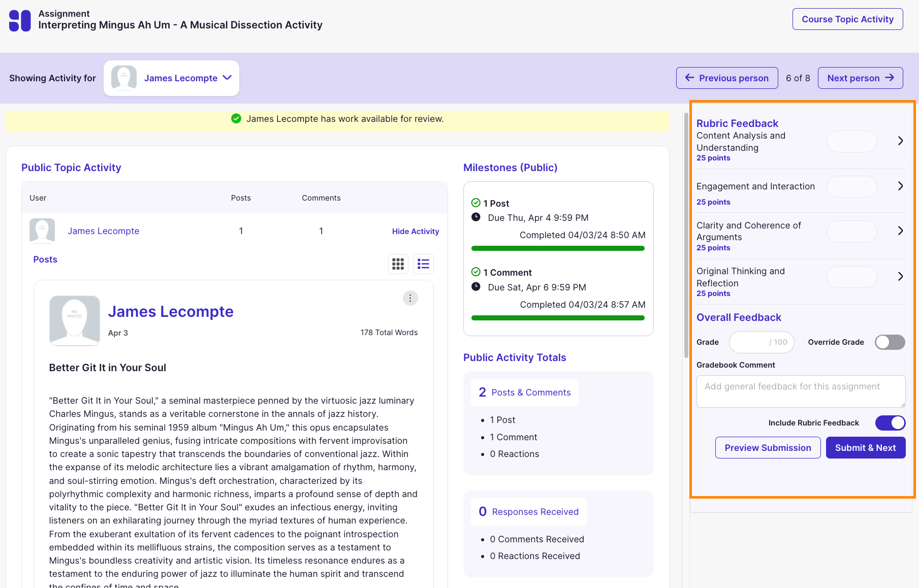Image resolution: width=919 pixels, height=588 pixels.
Task: Click Preview Submission button
Action: point(768,448)
